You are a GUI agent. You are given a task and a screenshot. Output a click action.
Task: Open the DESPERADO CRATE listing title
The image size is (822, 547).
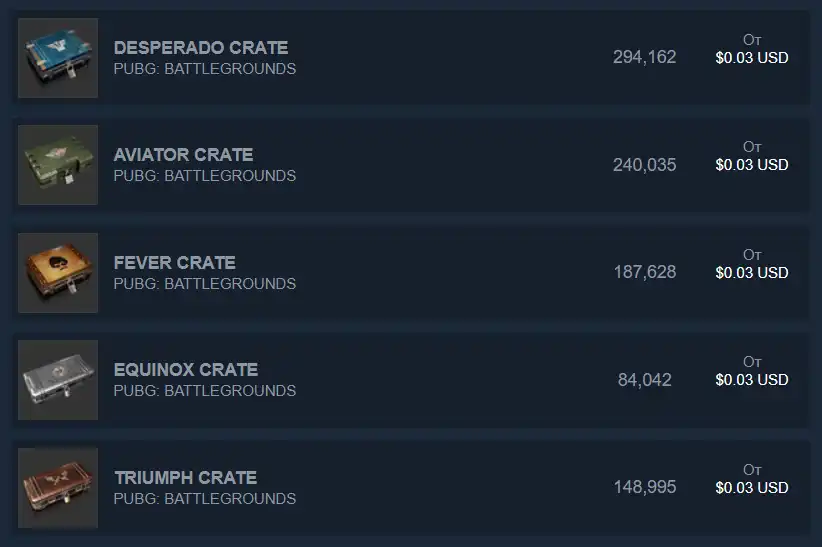tap(201, 47)
